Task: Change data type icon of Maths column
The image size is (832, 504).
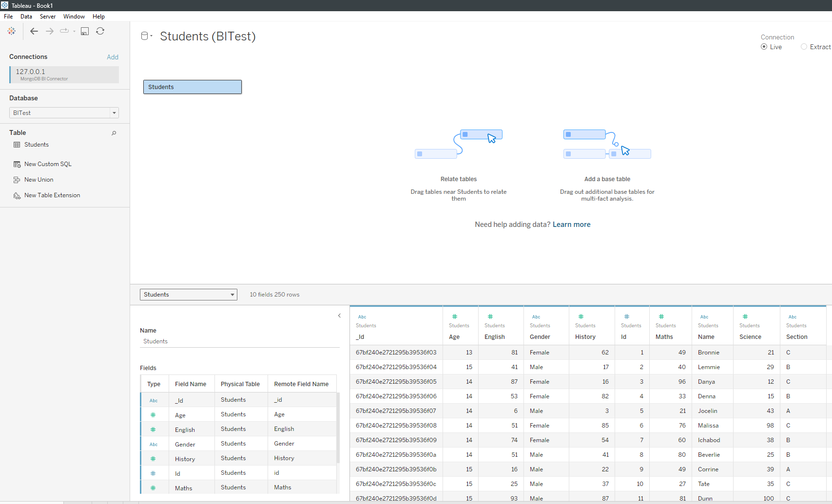Action: [x=661, y=317]
